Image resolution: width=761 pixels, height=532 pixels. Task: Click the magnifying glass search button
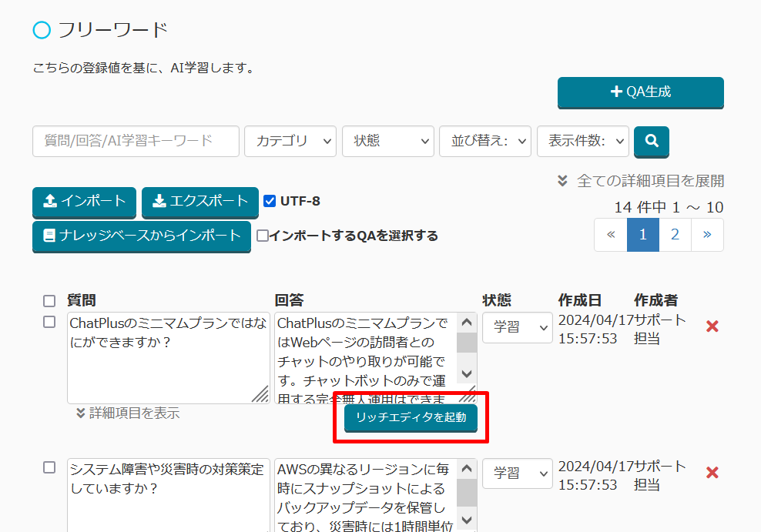(x=651, y=141)
